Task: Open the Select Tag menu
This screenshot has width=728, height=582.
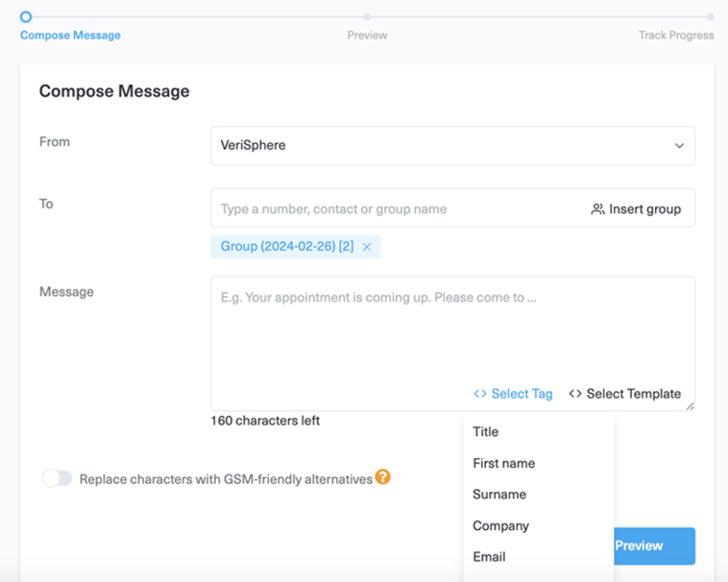Action: [513, 394]
